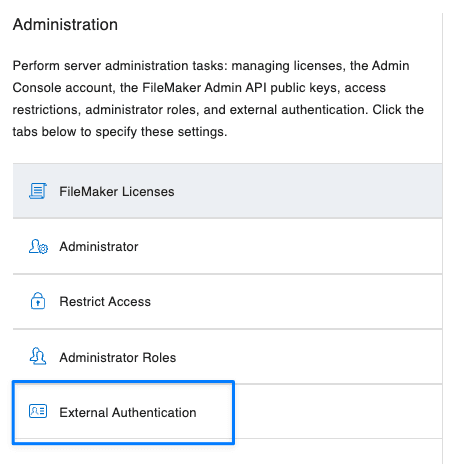Open the External Authentication tab
The width and height of the screenshot is (460, 464).
coord(228,412)
